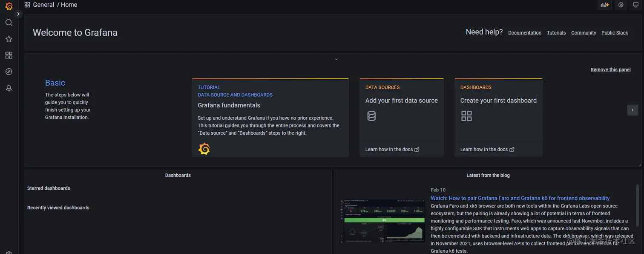Click the Add panel chart icon
This screenshot has width=644, height=254.
click(605, 5)
